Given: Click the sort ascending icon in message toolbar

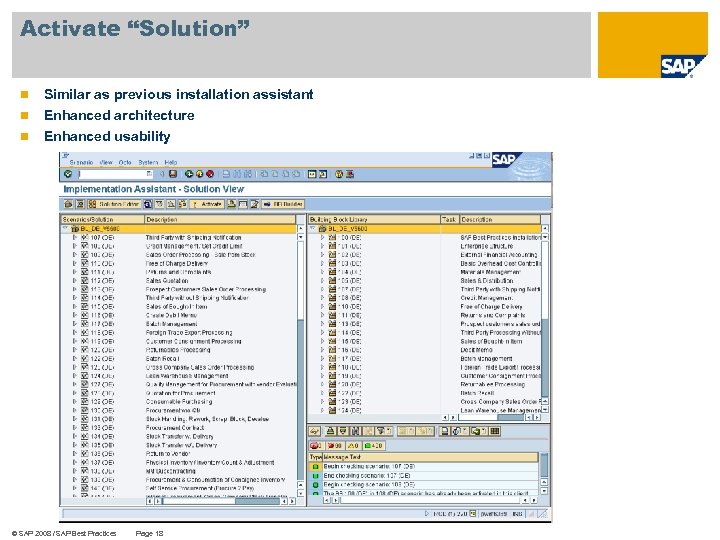Looking at the screenshot, I should tap(331, 431).
